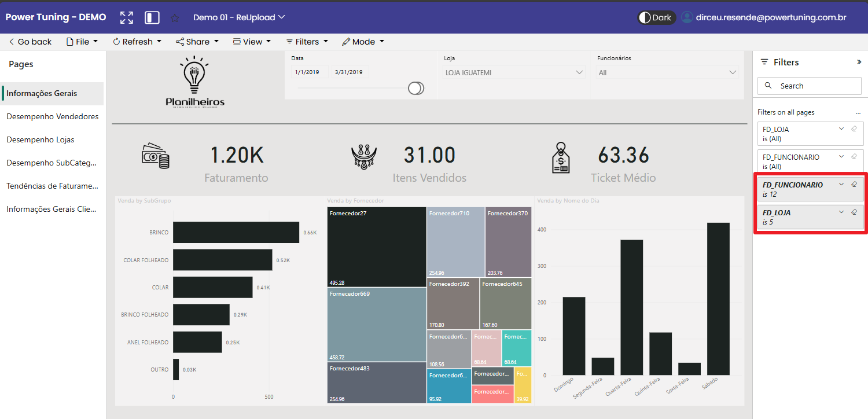Open the ellipsis menu for filters on all pages
The image size is (868, 419).
(x=858, y=113)
